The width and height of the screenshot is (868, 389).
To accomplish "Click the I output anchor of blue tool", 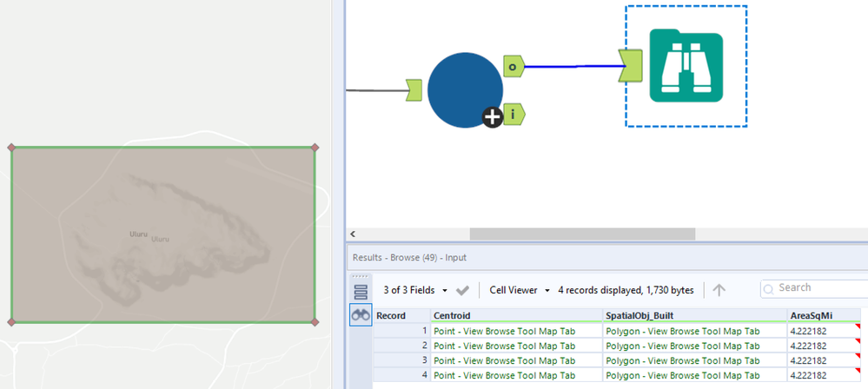I will click(514, 115).
